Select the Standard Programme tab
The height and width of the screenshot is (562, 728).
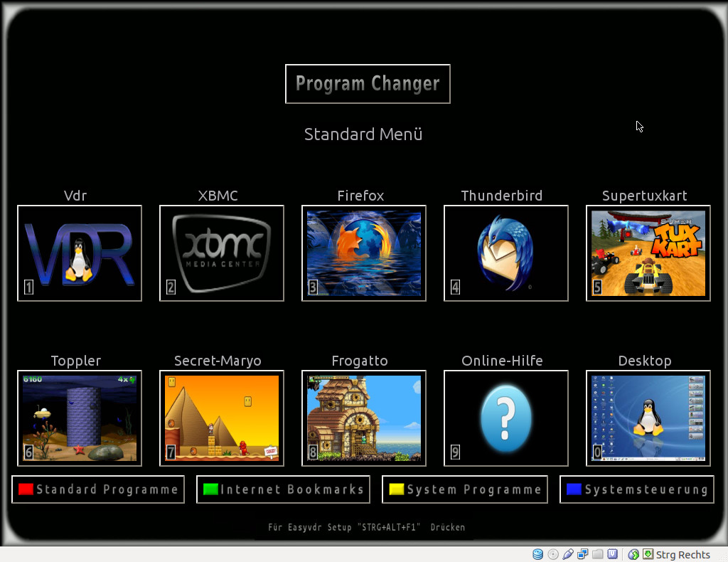[x=98, y=489]
